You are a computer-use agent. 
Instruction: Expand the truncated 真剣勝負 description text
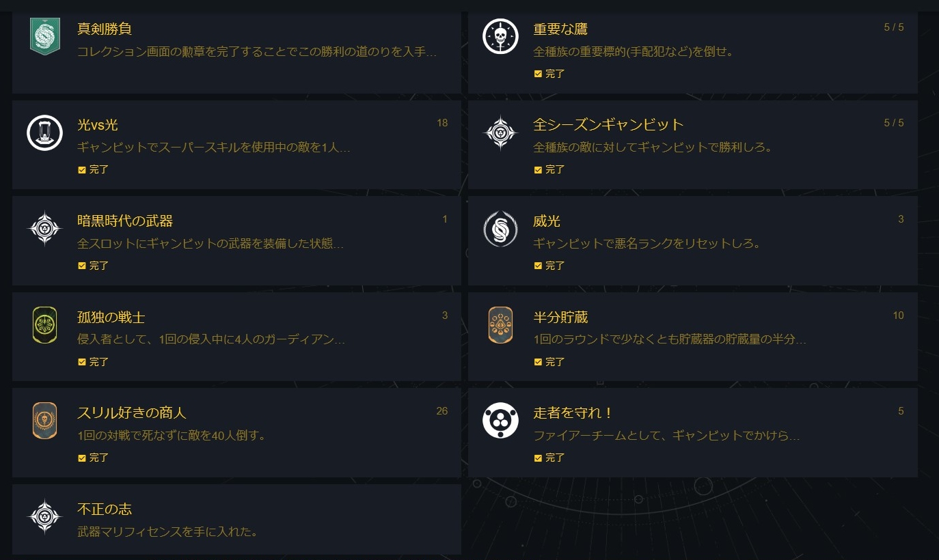click(257, 52)
